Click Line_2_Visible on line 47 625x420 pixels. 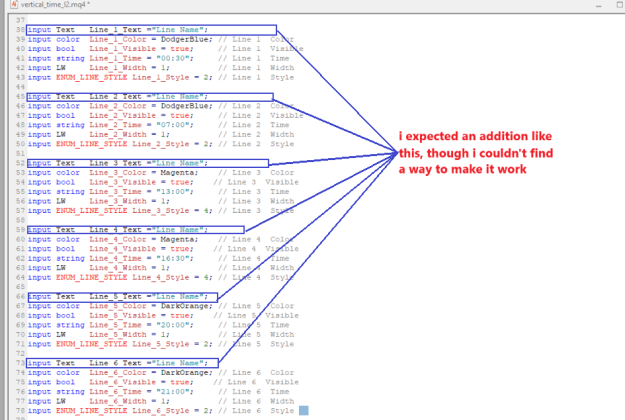[123, 116]
